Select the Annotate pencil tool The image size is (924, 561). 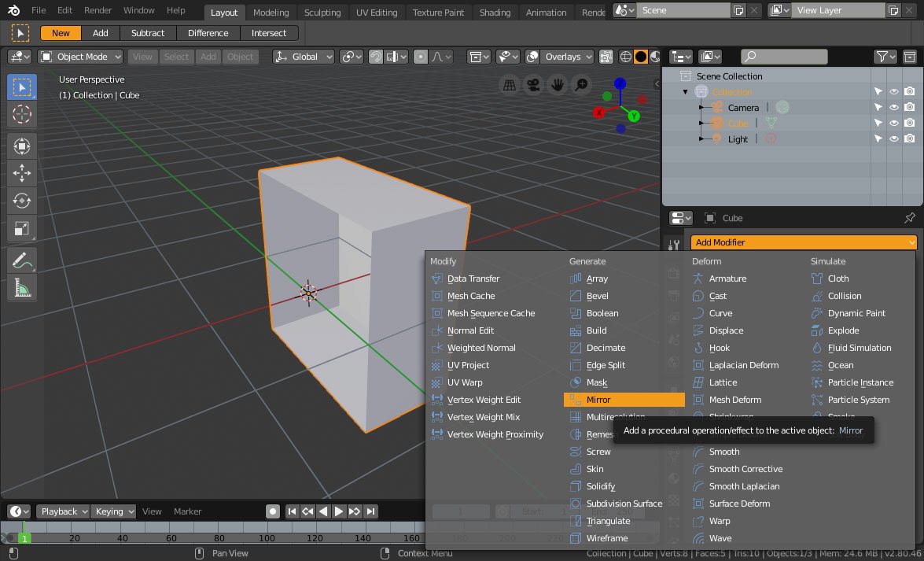[22, 260]
